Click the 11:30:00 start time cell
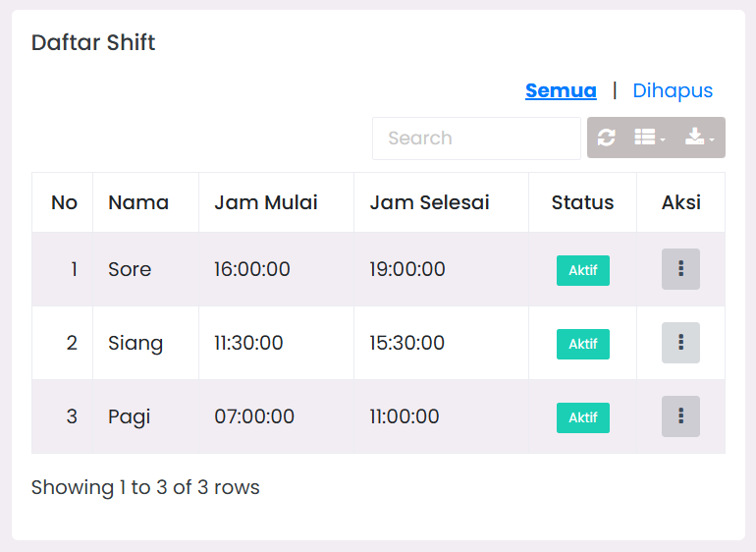Screen dimensions: 756x552 tap(249, 343)
